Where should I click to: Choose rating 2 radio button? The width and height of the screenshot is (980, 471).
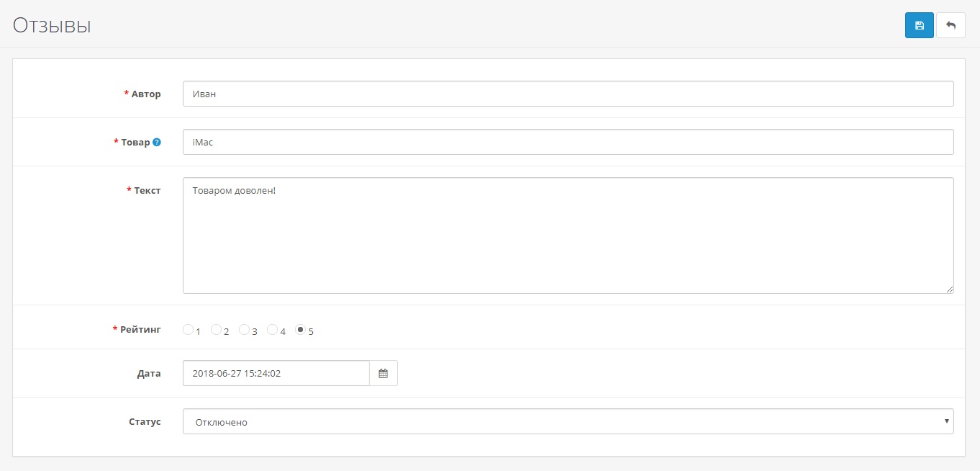point(216,330)
